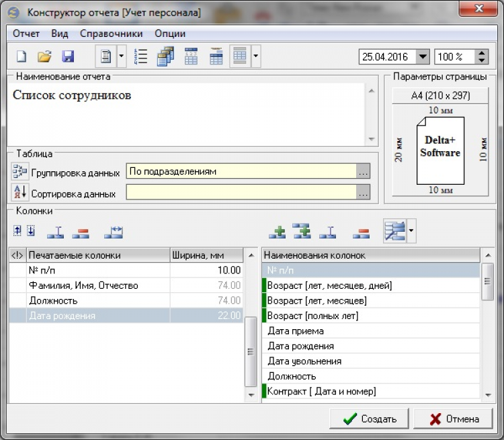Decrease zoom with the down stepper arrow
Image resolution: width=504 pixels, height=440 pixels.
pyautogui.click(x=482, y=60)
